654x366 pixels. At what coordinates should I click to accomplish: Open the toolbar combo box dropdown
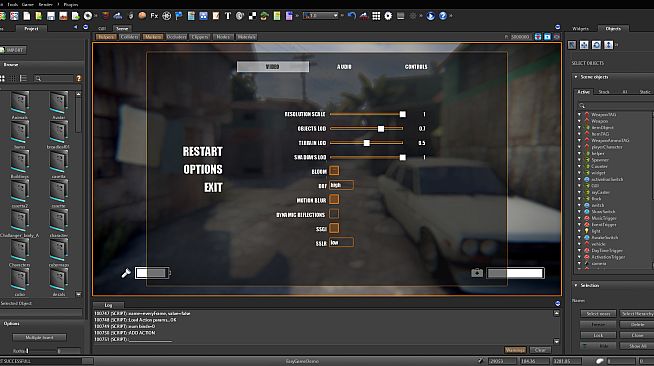coord(321,16)
